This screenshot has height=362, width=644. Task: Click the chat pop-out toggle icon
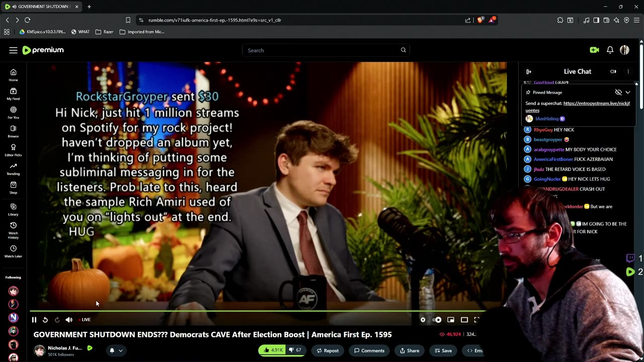613,72
